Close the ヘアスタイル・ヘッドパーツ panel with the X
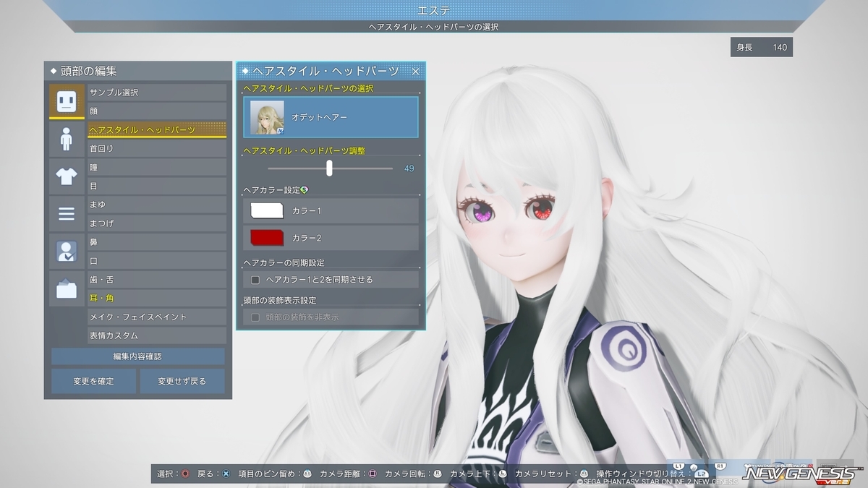 point(416,71)
